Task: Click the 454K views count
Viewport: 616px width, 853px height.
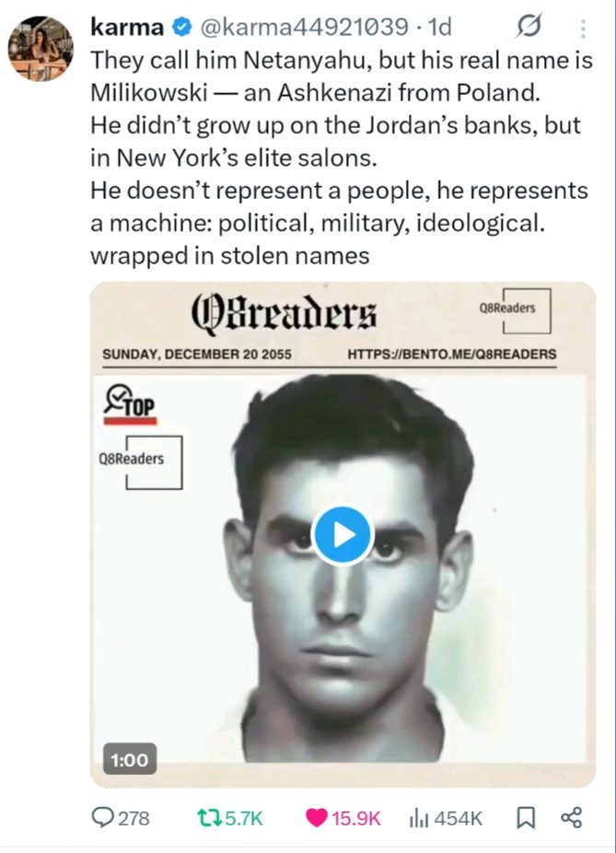Action: 458,818
